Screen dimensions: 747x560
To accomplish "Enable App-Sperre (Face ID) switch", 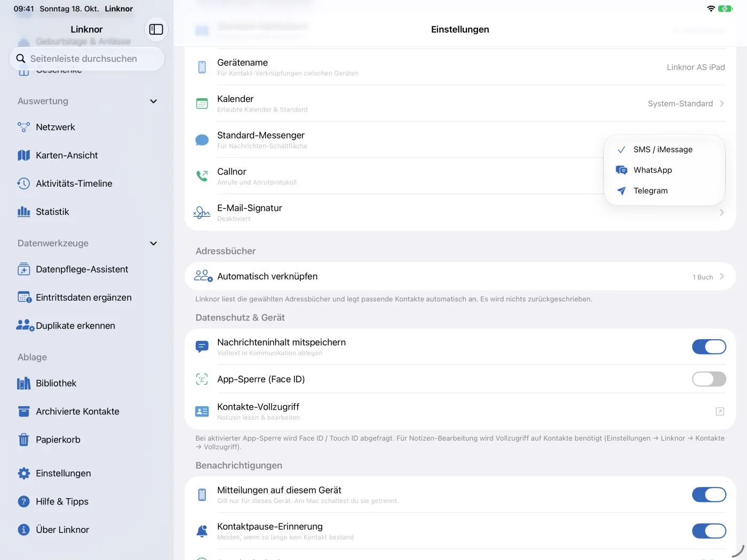I will tap(709, 379).
